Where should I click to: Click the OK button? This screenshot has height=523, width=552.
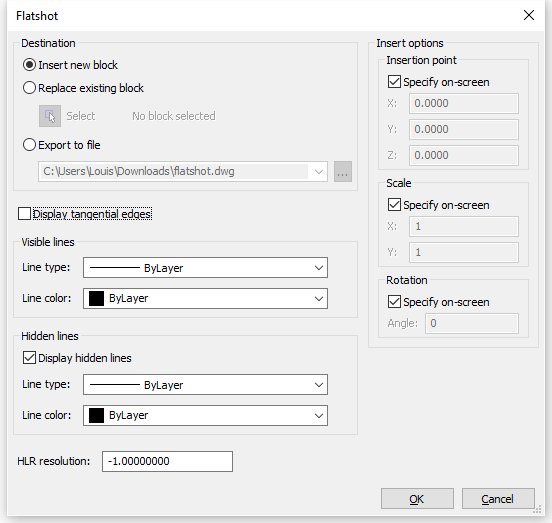(417, 499)
